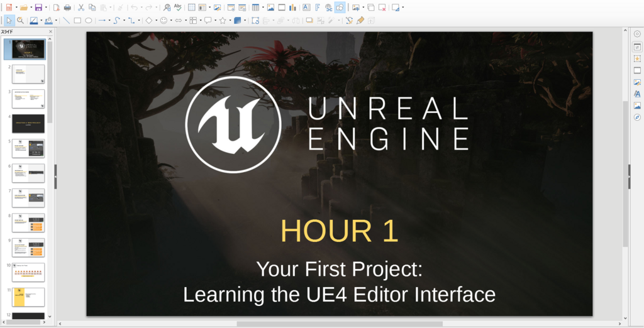Click the fill color bucket swatch
644x328 pixels.
48,21
